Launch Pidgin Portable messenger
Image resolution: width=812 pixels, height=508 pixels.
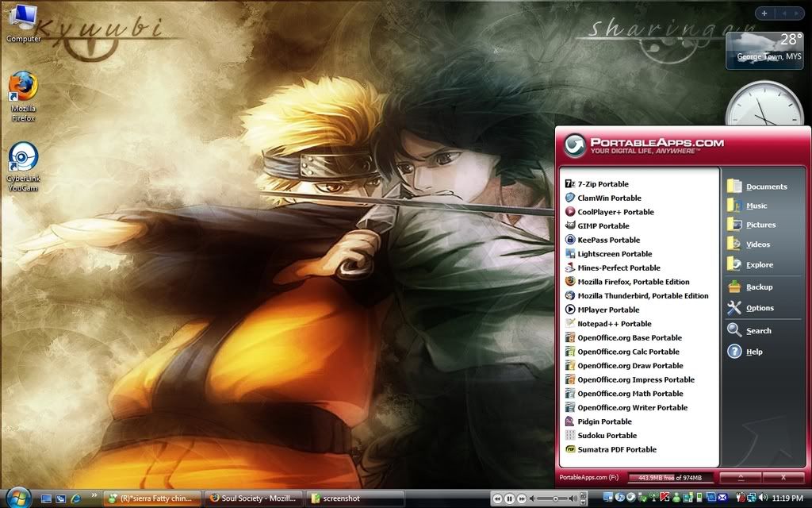pos(598,422)
